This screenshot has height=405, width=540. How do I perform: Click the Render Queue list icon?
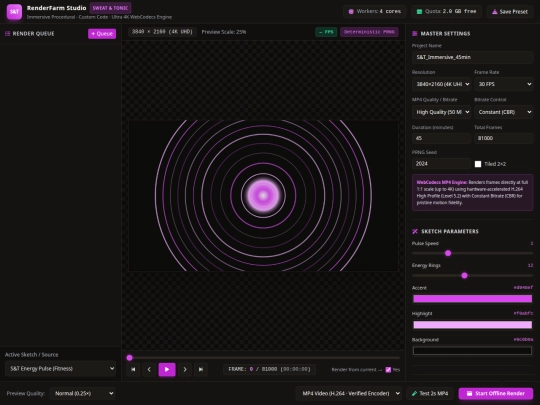coord(7,33)
